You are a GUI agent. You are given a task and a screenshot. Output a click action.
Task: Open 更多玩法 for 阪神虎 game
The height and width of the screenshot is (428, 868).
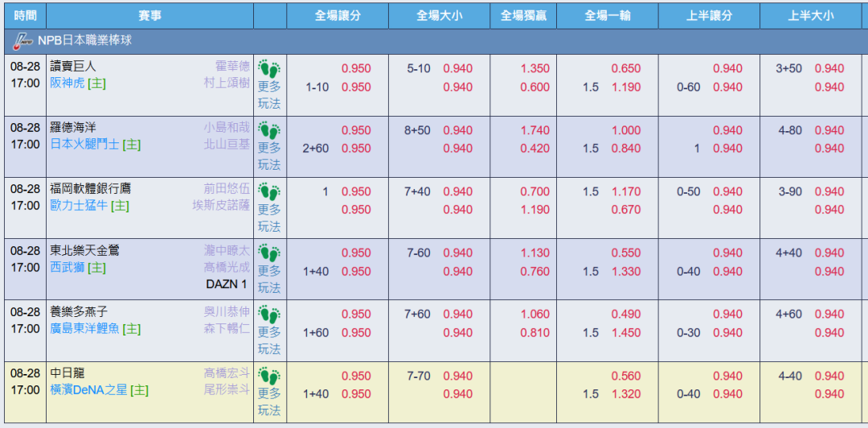[x=269, y=95]
